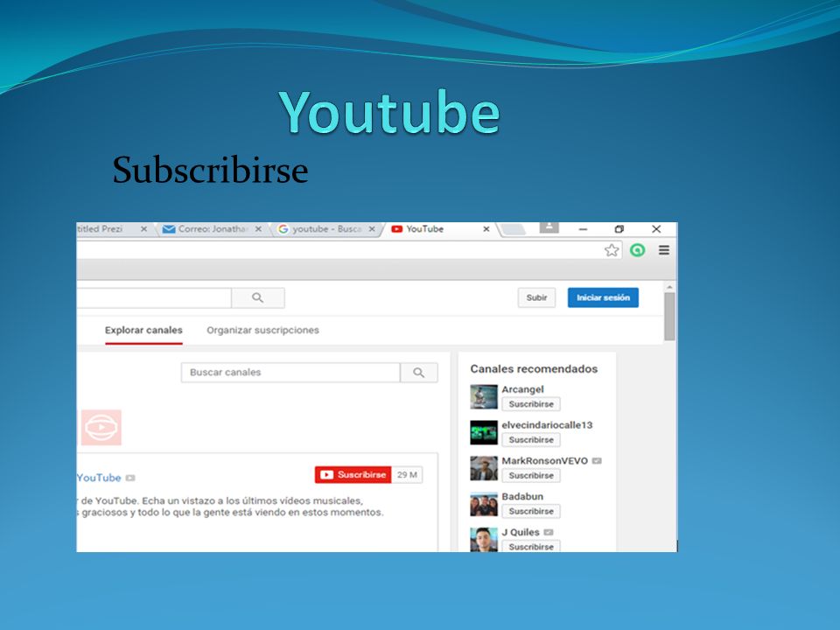Subscribe to the J Quiles channel
Image resolution: width=840 pixels, height=630 pixels.
pyautogui.click(x=531, y=546)
